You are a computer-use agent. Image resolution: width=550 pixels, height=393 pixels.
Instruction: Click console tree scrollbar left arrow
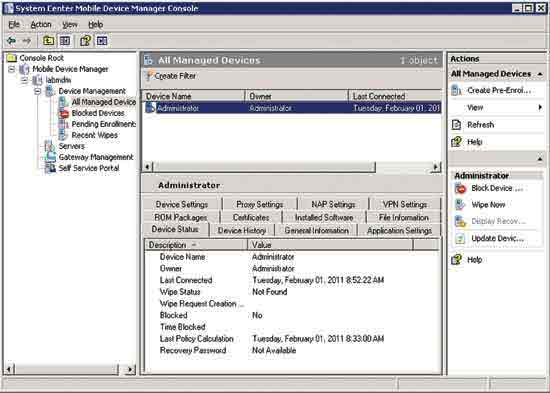pos(9,369)
